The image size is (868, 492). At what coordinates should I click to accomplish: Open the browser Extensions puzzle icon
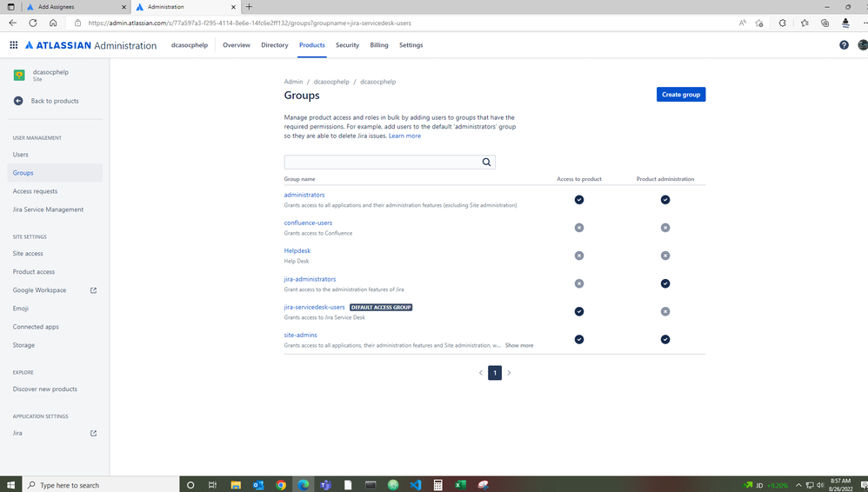pyautogui.click(x=782, y=23)
